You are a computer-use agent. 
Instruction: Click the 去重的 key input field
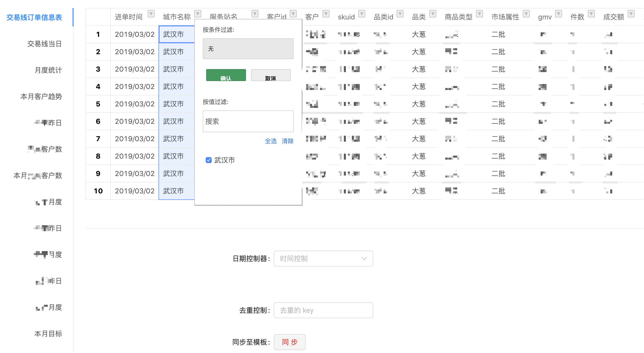click(x=323, y=310)
